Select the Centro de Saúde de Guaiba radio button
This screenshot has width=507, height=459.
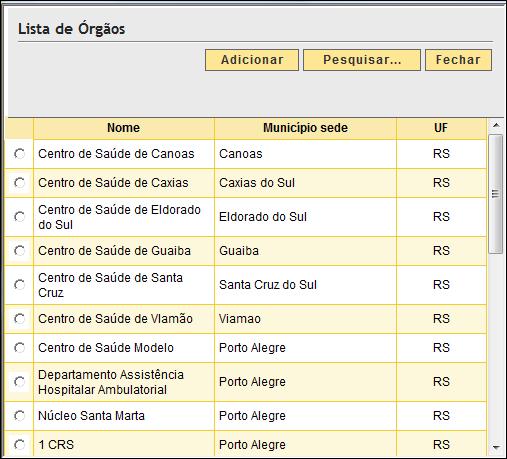click(x=20, y=251)
